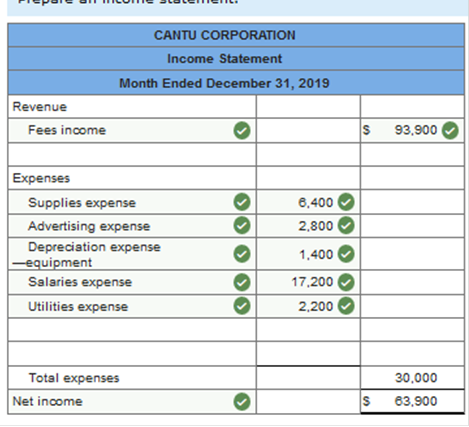
Task: Select the Utilities expense account cell
Action: (x=132, y=306)
